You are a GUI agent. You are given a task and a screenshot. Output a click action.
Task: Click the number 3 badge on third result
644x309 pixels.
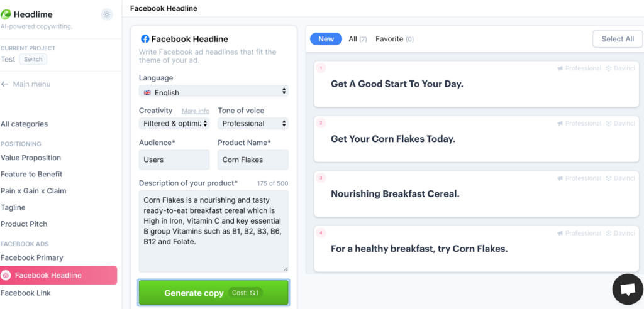click(x=321, y=178)
